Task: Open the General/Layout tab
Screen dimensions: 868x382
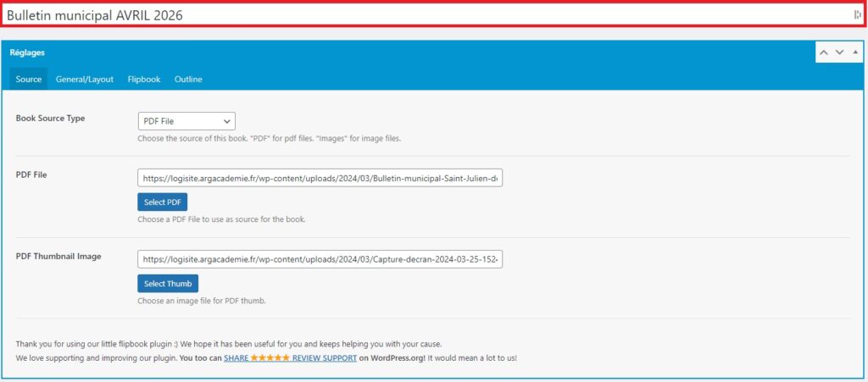Action: pos(85,80)
